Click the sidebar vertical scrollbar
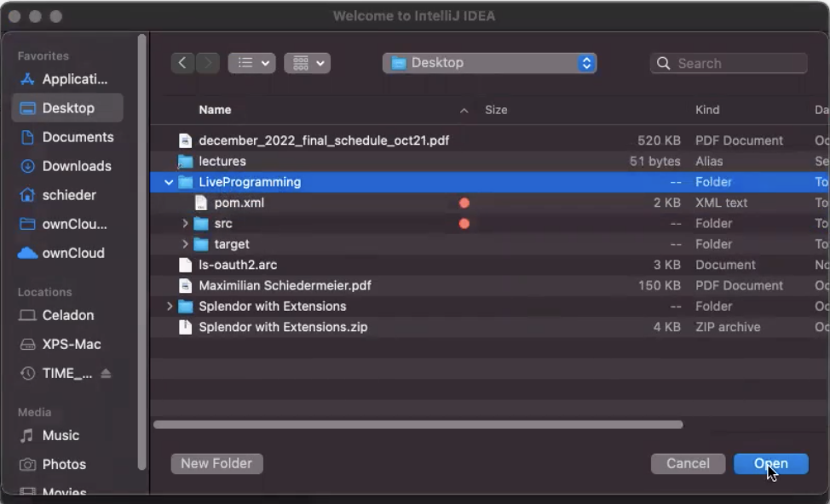 pyautogui.click(x=141, y=252)
